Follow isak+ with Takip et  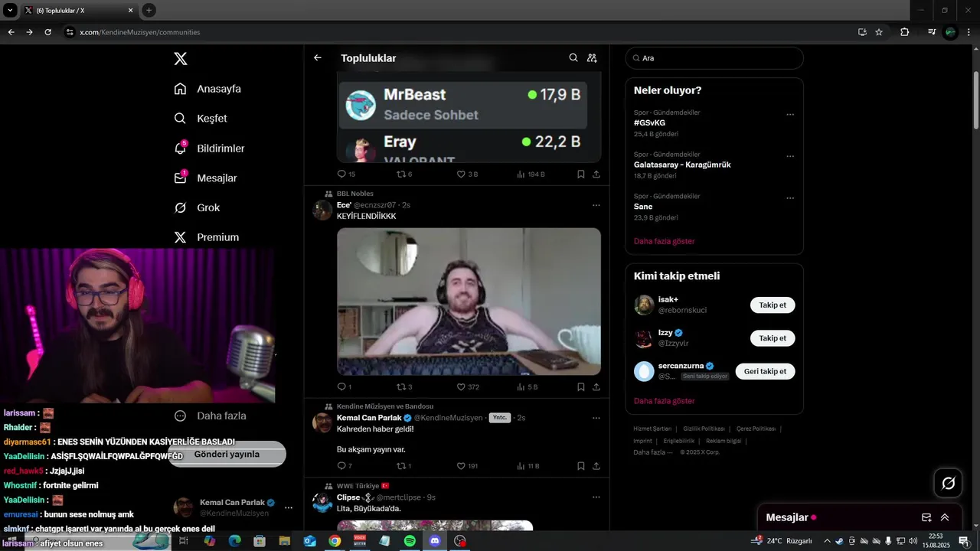pos(773,305)
